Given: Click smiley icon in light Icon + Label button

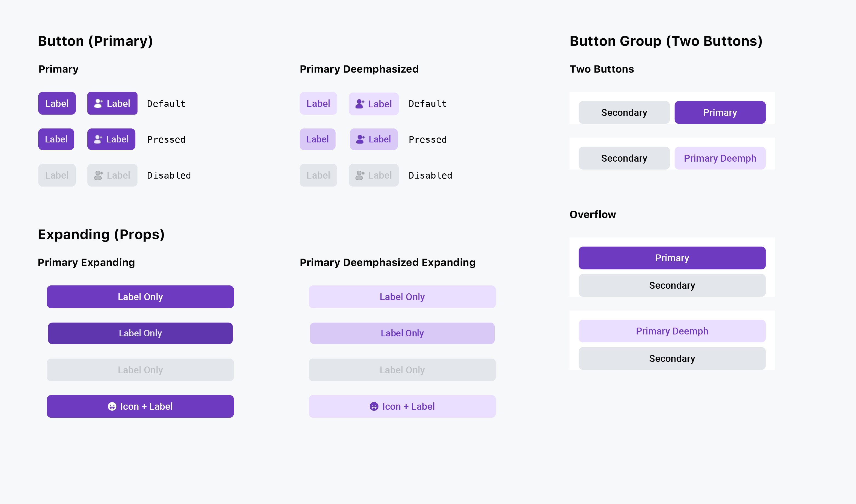Looking at the screenshot, I should click(374, 406).
